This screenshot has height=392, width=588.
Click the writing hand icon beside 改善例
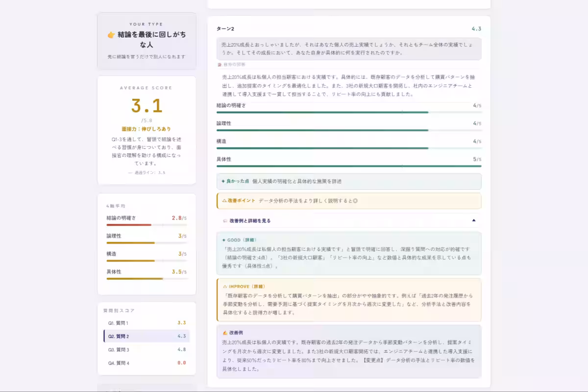pos(225,333)
